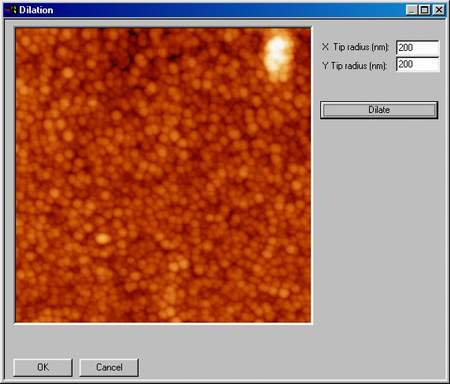This screenshot has width=450, height=384.
Task: Click the small bright oval particle in preview
Action: [x=103, y=238]
